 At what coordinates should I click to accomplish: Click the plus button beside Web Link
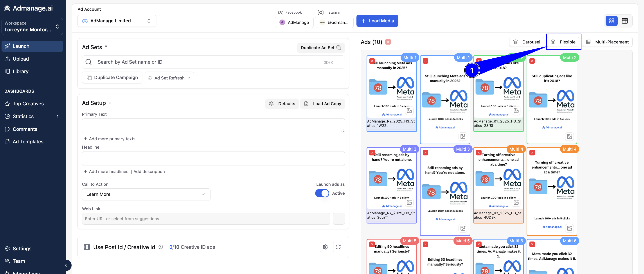339,219
